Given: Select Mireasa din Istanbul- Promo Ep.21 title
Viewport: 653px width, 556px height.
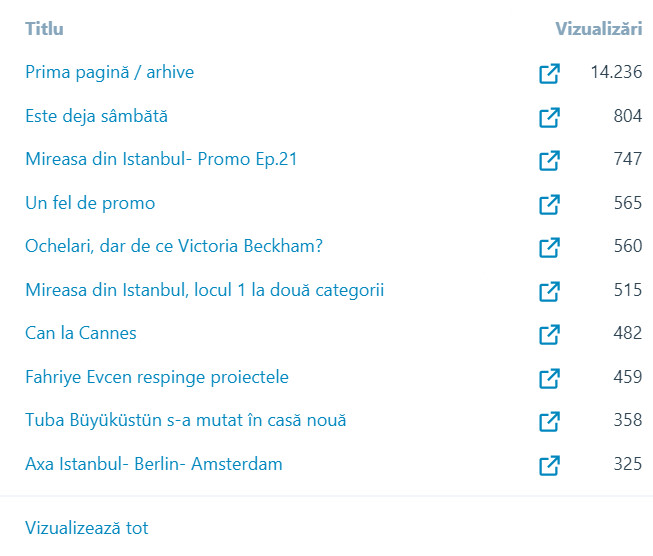Looking at the screenshot, I should [161, 159].
